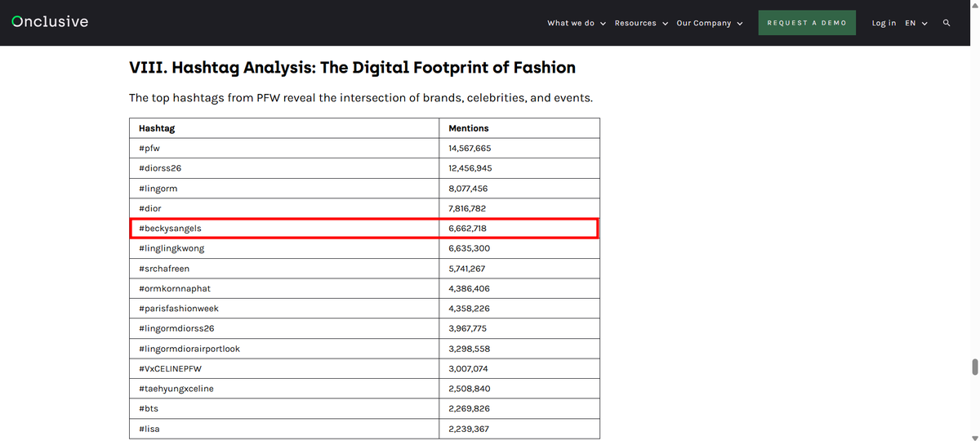The width and height of the screenshot is (980, 441).
Task: Select the #VxCELINEPFW hashtag cell
Action: [283, 368]
